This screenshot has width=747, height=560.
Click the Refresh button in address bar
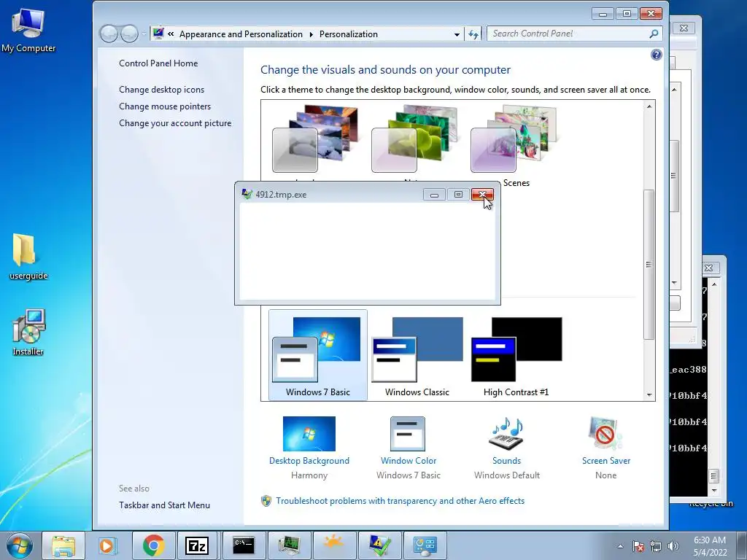473,34
